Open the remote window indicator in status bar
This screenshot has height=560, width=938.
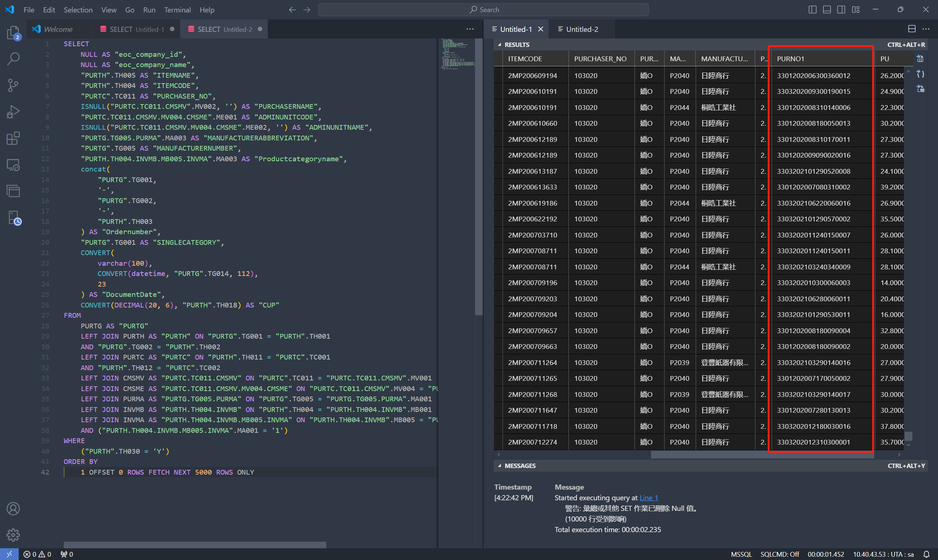pos(9,555)
